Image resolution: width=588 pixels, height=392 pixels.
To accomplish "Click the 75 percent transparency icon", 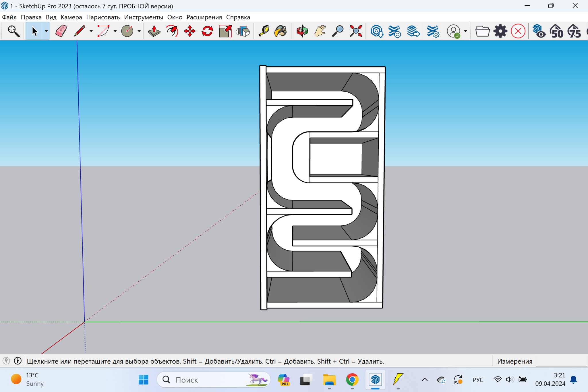I will 574,31.
